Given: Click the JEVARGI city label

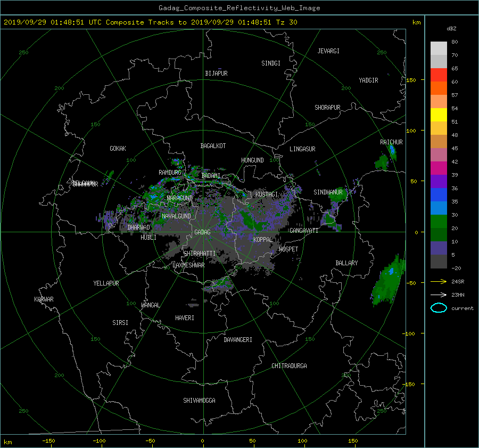Looking at the screenshot, I should pyautogui.click(x=328, y=51).
